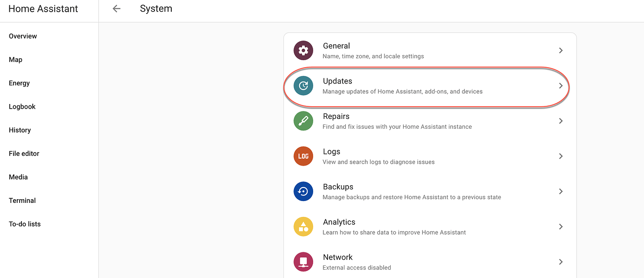
Task: Click the Repairs wrench icon
Action: point(303,121)
